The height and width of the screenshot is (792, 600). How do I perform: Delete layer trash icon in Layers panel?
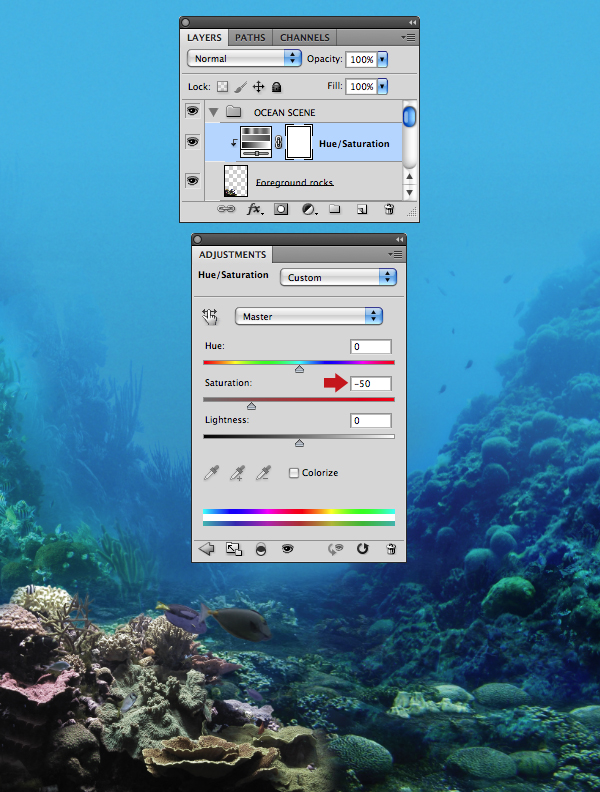(389, 209)
